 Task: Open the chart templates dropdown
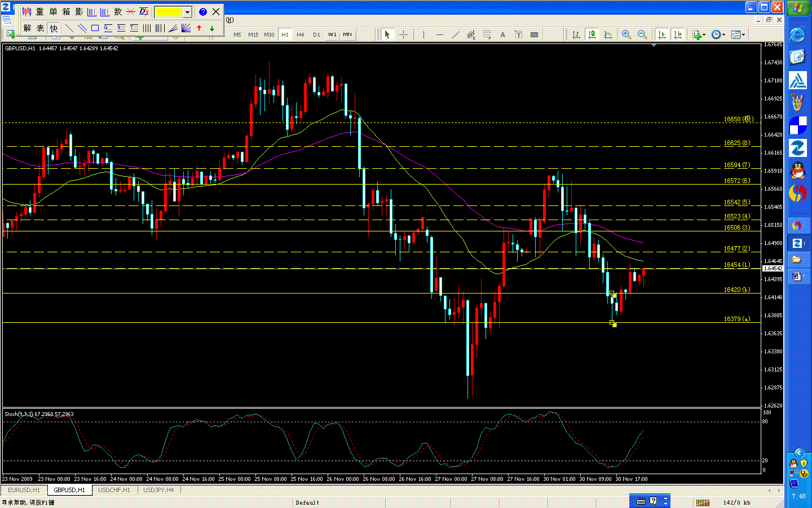(x=738, y=34)
